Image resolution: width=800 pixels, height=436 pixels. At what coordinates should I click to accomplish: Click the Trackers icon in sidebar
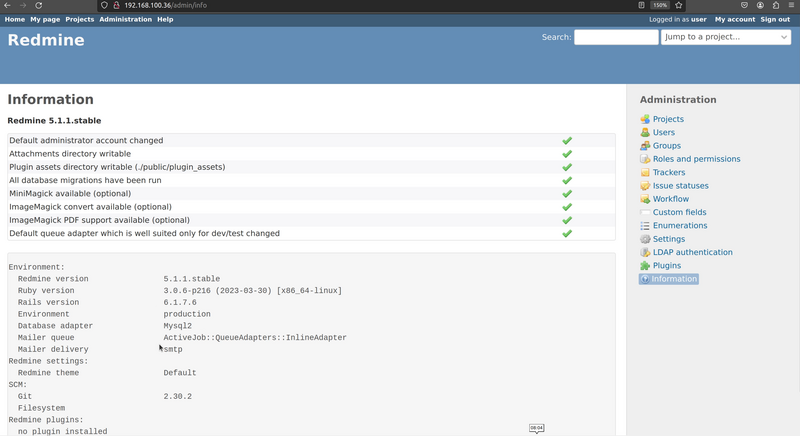645,173
